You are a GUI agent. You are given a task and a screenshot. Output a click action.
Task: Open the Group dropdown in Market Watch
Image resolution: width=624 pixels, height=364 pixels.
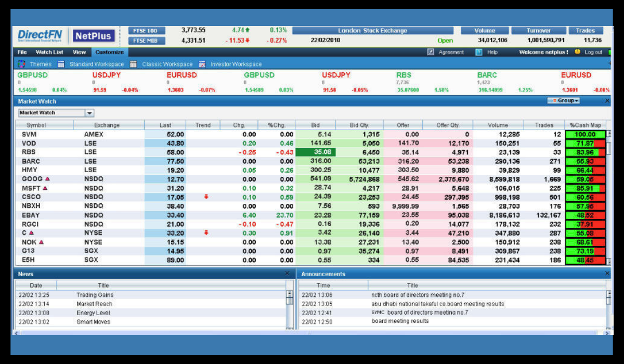click(564, 101)
